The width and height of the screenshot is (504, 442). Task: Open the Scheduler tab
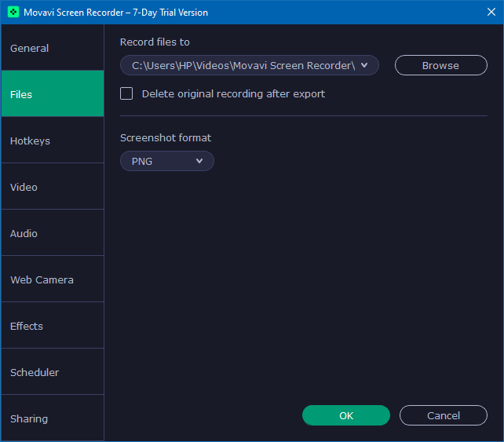point(53,371)
